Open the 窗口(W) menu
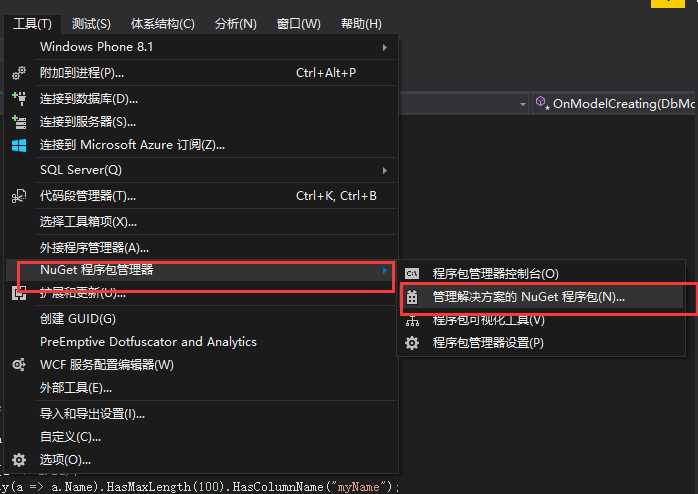Image resolution: width=698 pixels, height=494 pixels. pos(298,24)
